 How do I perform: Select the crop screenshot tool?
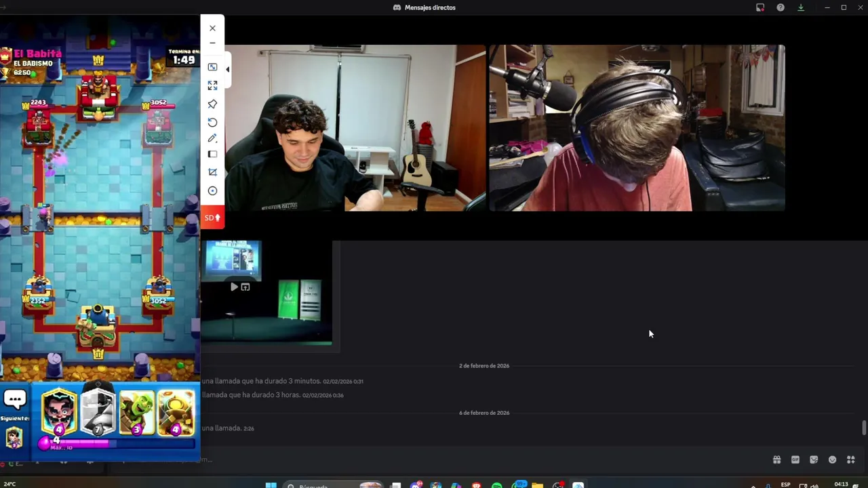[x=212, y=172]
